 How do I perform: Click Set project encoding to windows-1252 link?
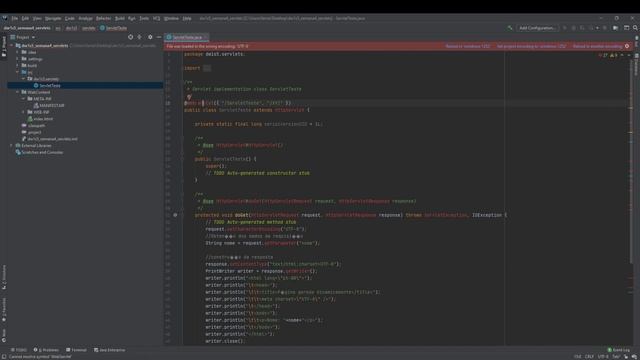(x=531, y=47)
